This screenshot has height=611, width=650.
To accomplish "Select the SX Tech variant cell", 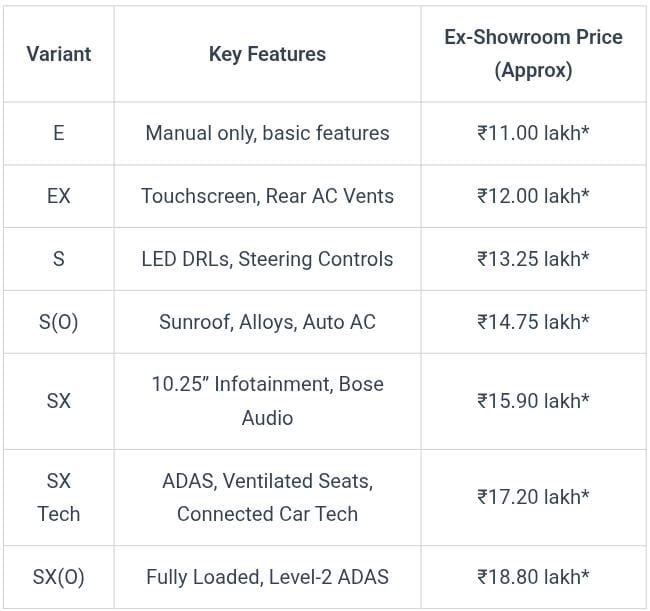I will pyautogui.click(x=59, y=497).
